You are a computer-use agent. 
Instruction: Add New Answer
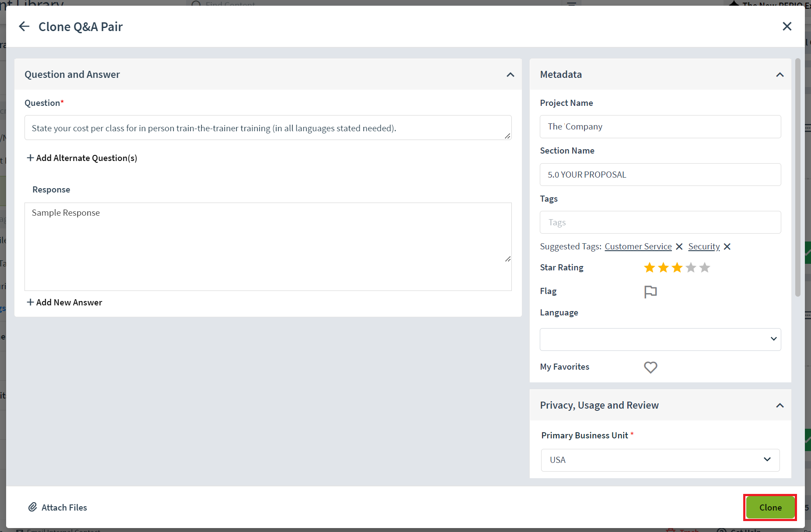coord(65,302)
